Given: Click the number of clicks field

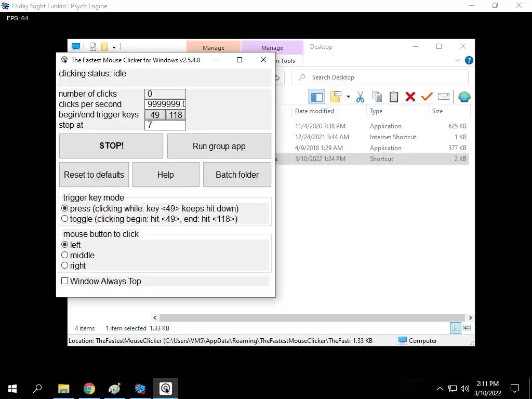Looking at the screenshot, I should (165, 94).
